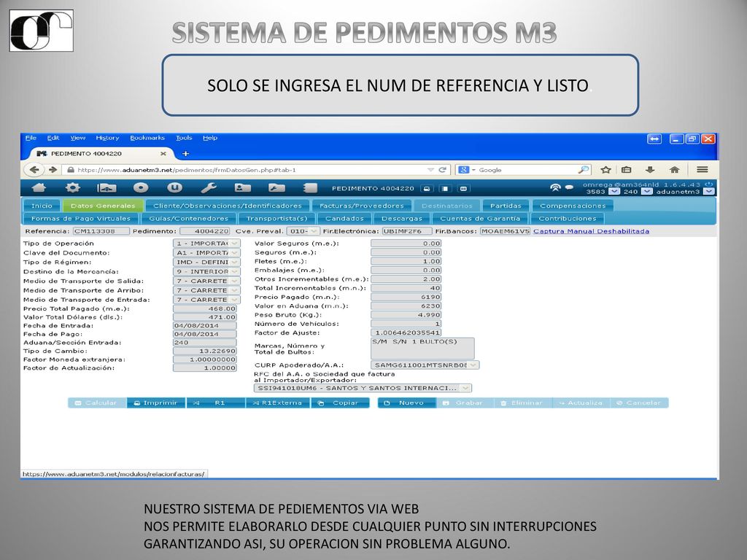Click the Imprimir button

point(156,402)
